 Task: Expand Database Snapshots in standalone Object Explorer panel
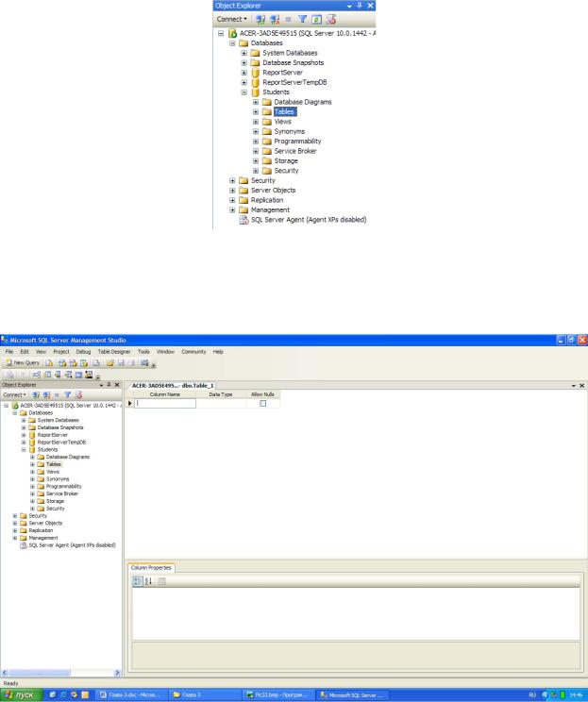tap(244, 62)
